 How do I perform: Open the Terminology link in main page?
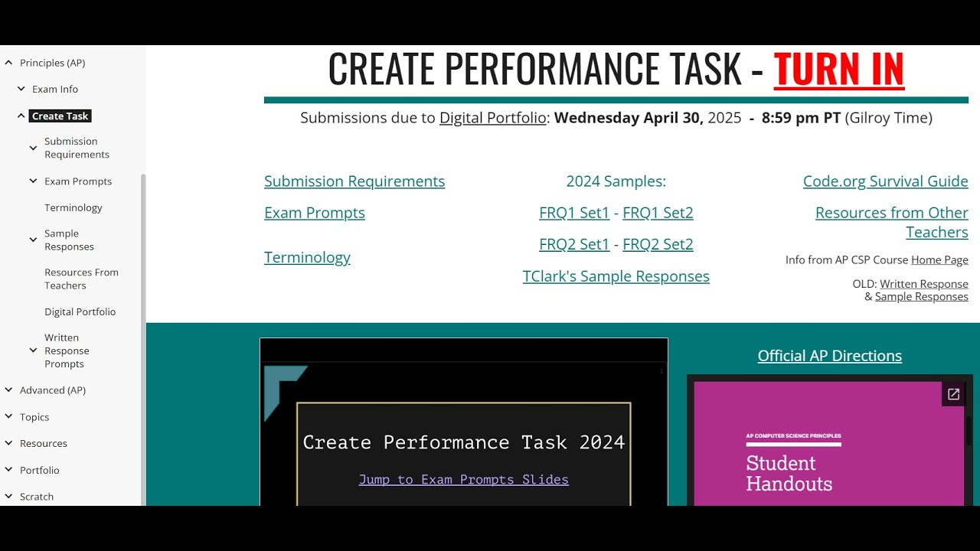(307, 257)
